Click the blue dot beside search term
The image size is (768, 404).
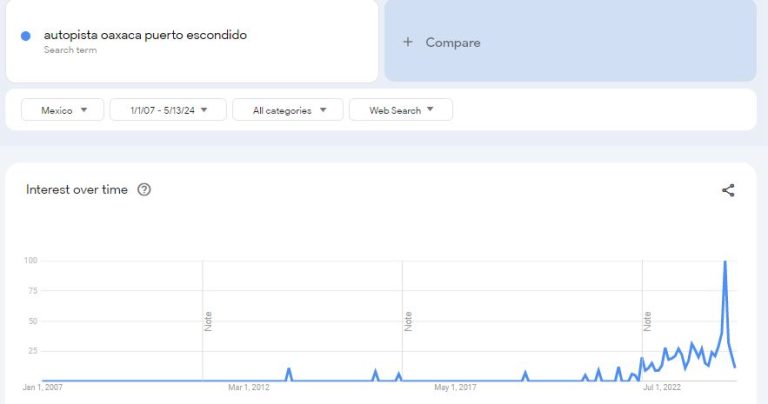coord(26,36)
